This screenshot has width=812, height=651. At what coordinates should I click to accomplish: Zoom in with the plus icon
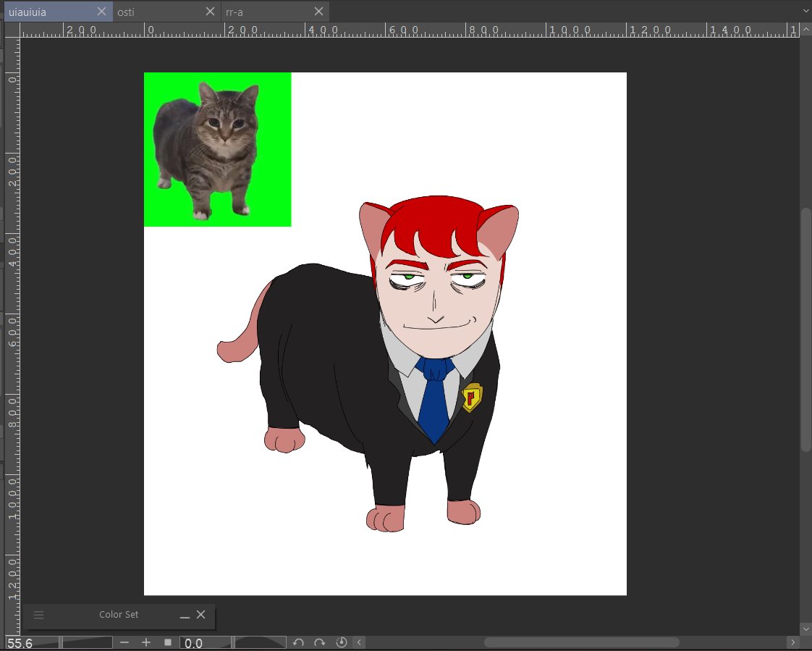[x=146, y=643]
